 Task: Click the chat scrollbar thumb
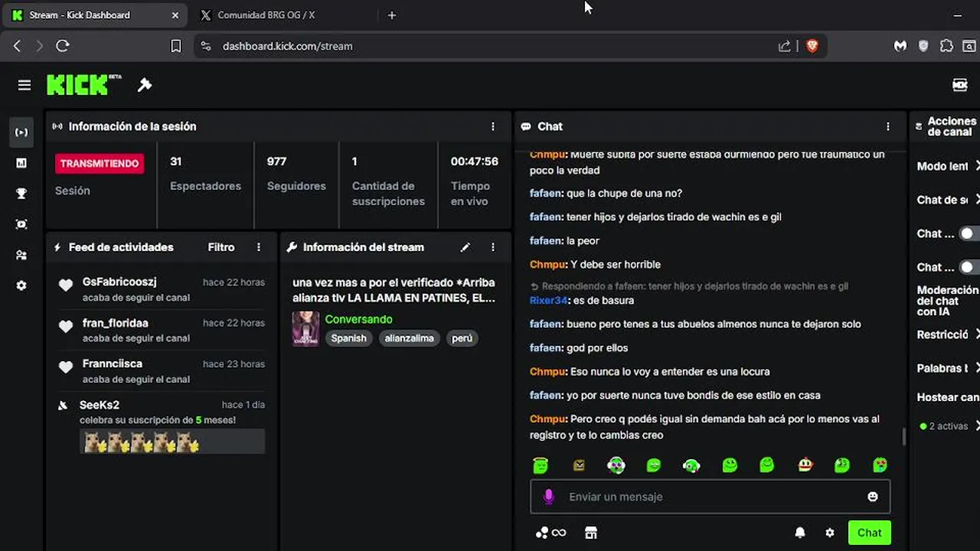click(x=903, y=436)
